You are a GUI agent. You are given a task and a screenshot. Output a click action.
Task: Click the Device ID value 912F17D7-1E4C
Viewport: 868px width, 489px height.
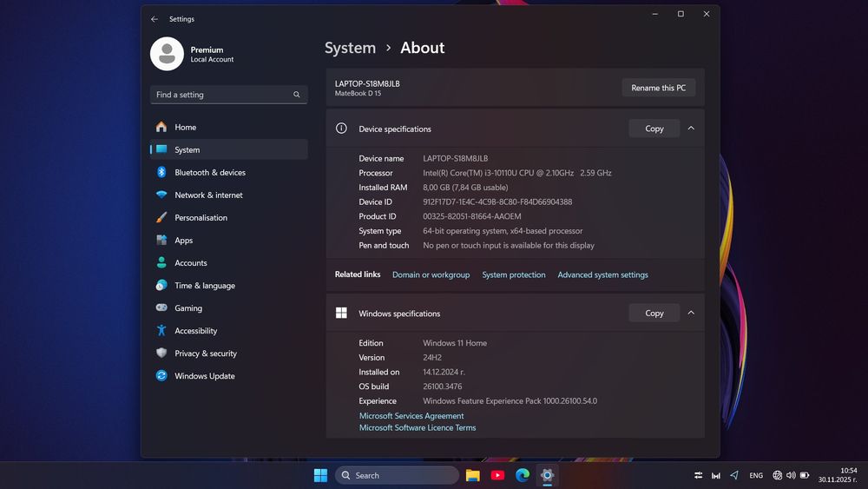point(497,202)
